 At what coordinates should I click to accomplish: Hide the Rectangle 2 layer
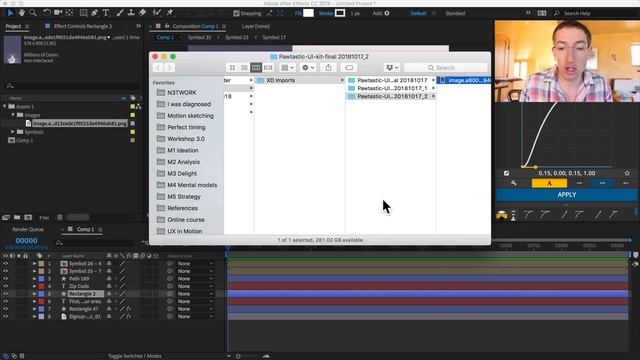pos(6,294)
